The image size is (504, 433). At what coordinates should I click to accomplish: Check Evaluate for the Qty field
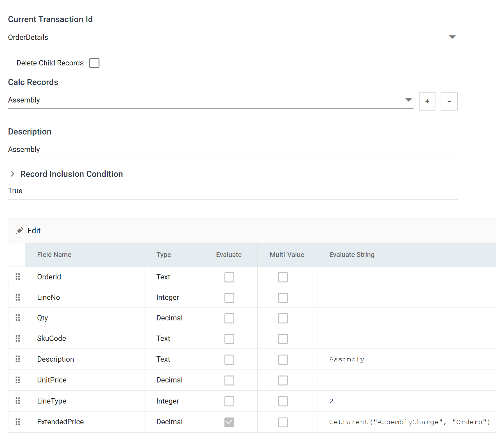coord(229,318)
